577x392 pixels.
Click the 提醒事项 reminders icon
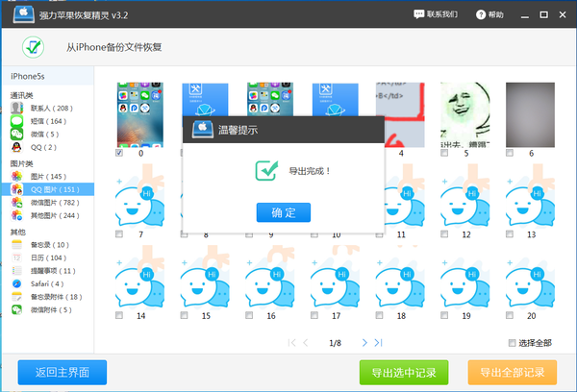coord(16,271)
